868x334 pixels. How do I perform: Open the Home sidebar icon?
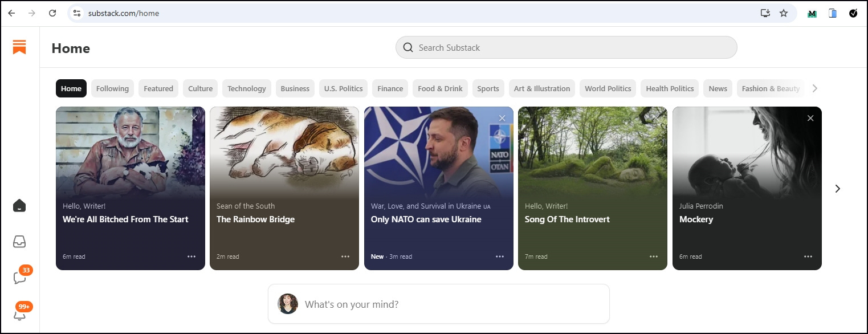click(19, 206)
